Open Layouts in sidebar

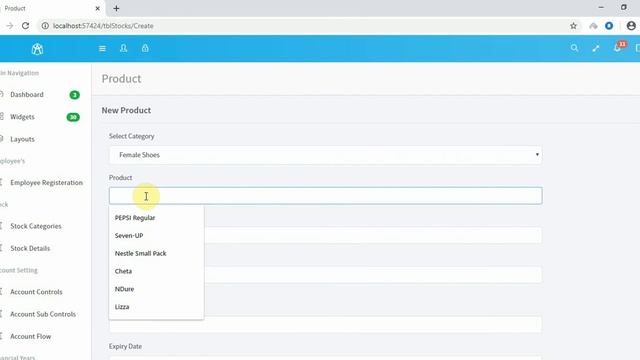pos(22,139)
